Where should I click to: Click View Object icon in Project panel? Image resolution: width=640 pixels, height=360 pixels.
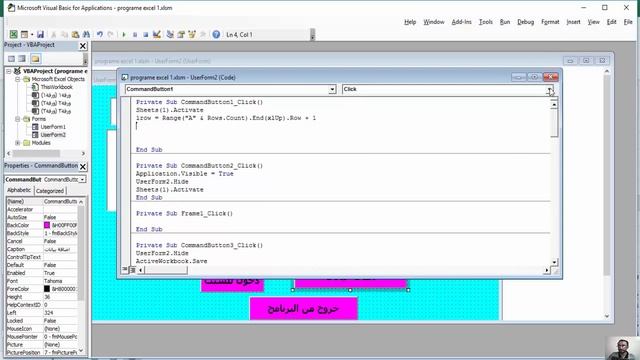(22, 59)
